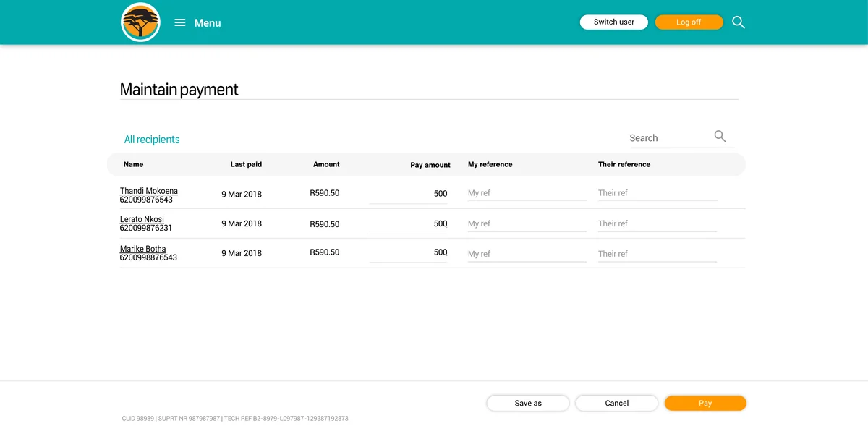Click the Save as button
Viewport: 868px width, 426px height.
click(x=528, y=403)
